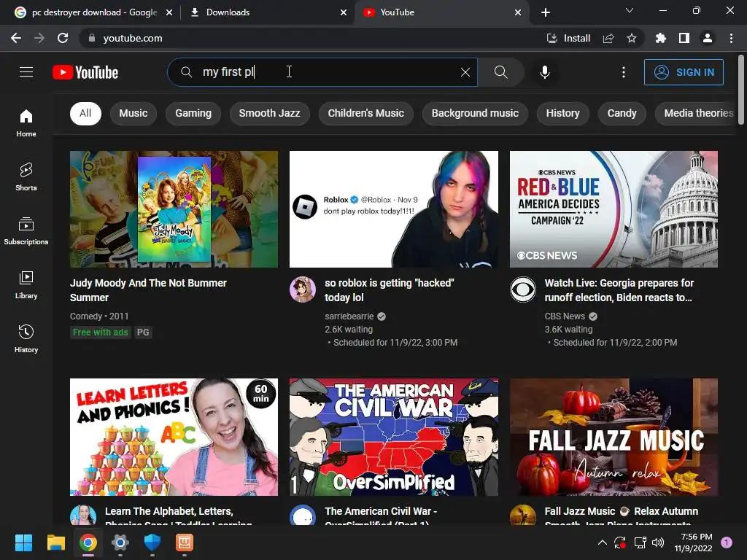
Task: Open volume control in system tray
Action: pos(658,542)
